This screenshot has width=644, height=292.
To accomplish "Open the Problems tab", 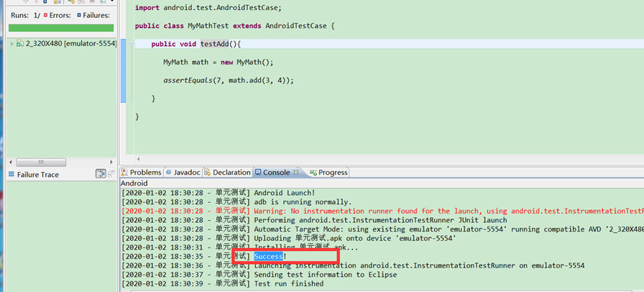I will coord(142,173).
